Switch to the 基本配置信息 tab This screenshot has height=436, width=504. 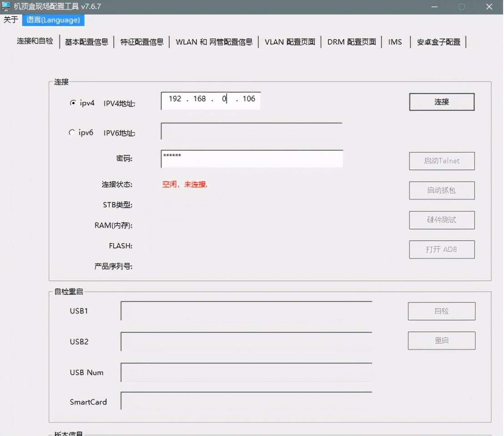click(x=86, y=42)
